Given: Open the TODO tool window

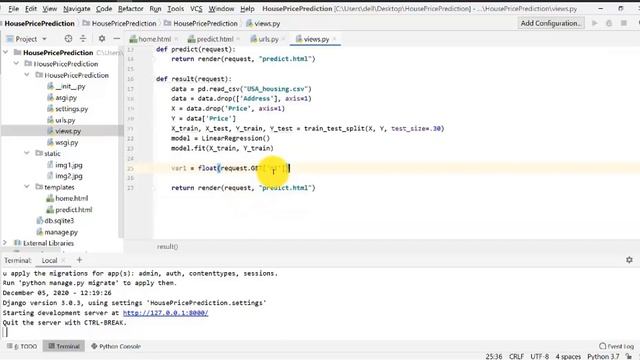Looking at the screenshot, I should click(22, 346).
